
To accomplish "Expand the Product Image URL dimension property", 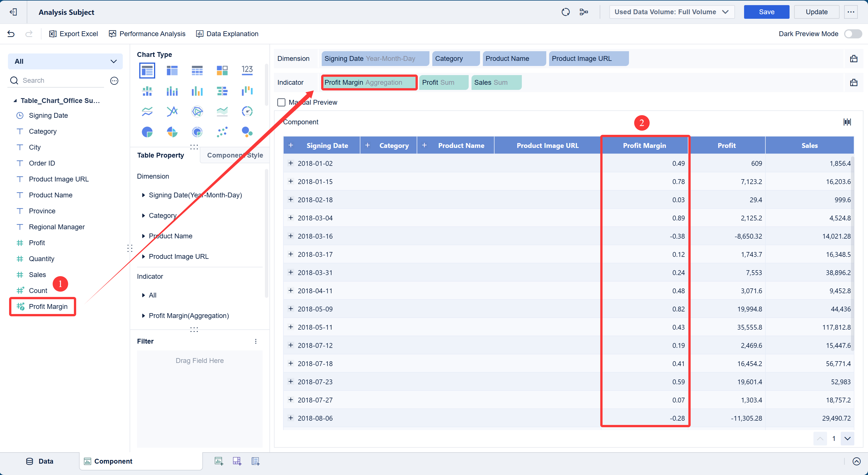I will (x=144, y=257).
